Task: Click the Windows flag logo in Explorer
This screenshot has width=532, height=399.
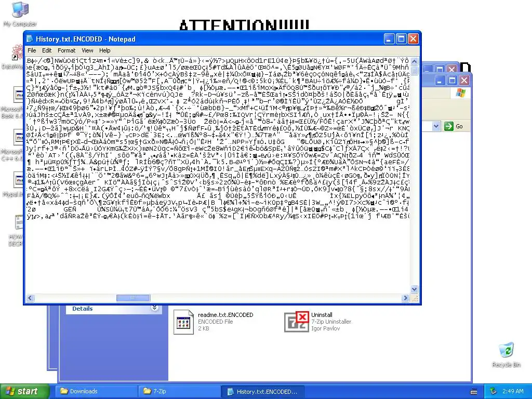Action: click(x=460, y=92)
